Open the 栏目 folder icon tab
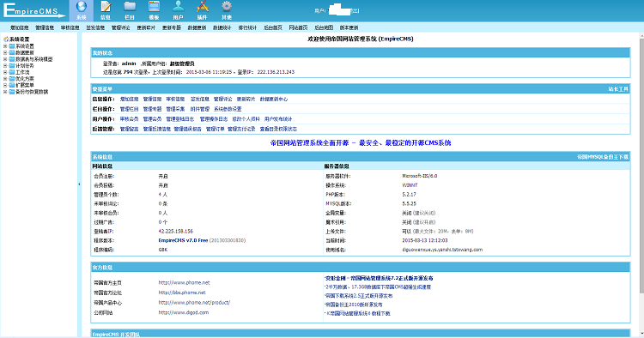 click(130, 10)
